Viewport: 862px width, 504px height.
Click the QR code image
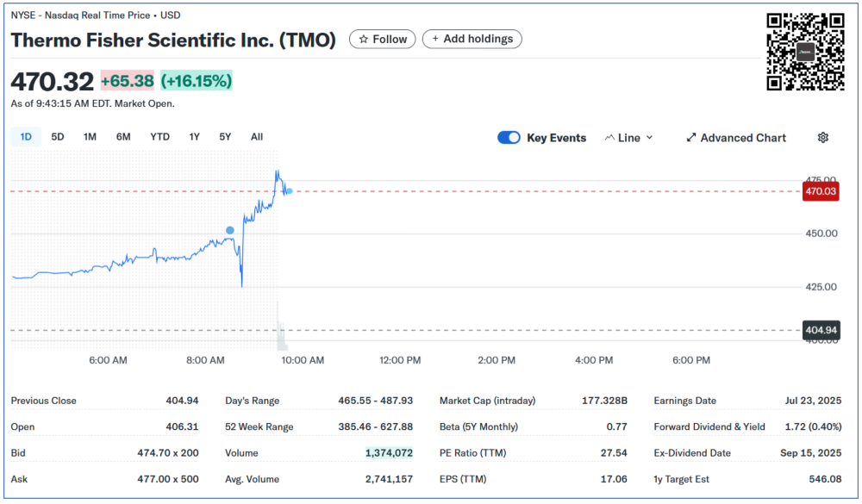point(805,52)
